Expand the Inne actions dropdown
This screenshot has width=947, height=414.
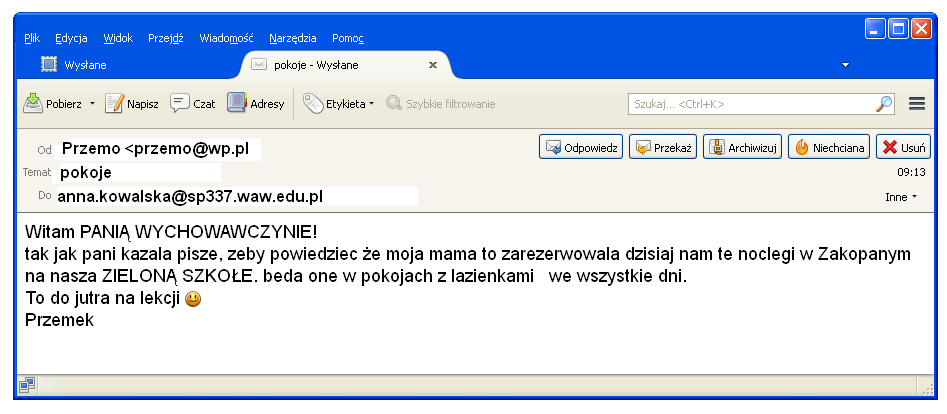point(901,197)
